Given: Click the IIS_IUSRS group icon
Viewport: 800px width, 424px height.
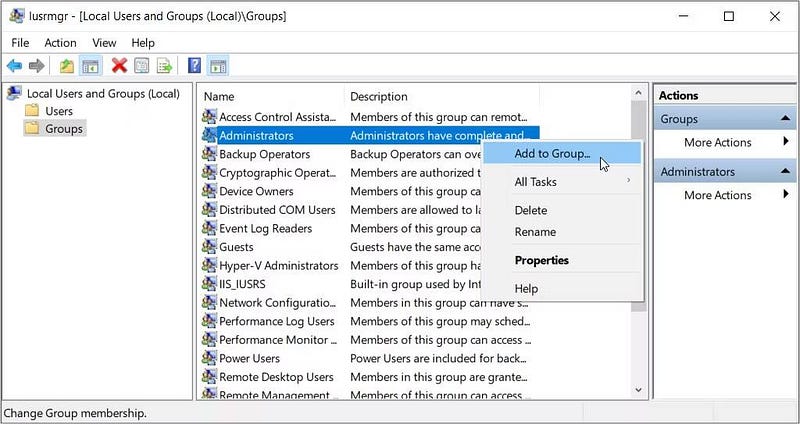Looking at the screenshot, I should [x=209, y=284].
